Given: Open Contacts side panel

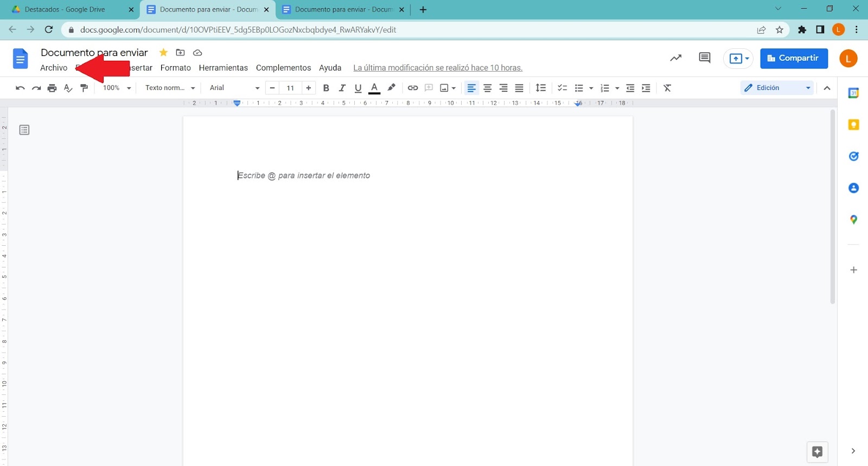Looking at the screenshot, I should coord(853,188).
